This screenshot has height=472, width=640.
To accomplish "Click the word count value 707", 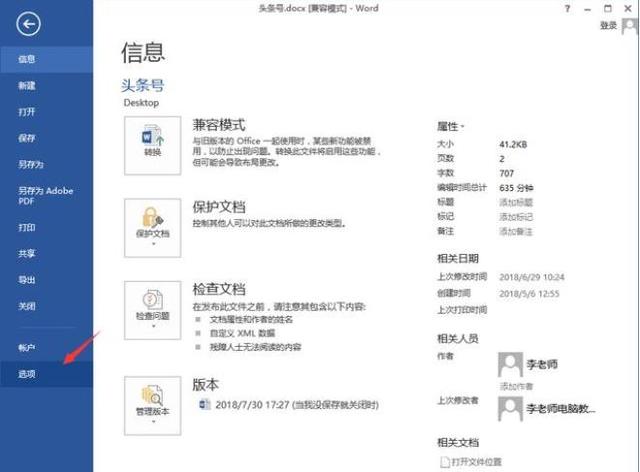I will tap(507, 174).
